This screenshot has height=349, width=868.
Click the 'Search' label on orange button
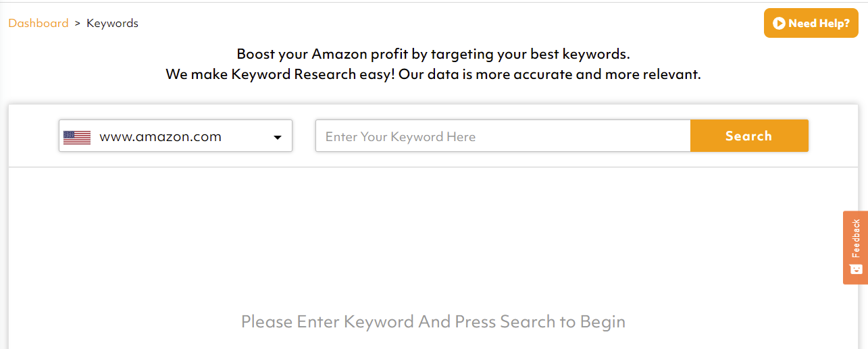click(748, 136)
